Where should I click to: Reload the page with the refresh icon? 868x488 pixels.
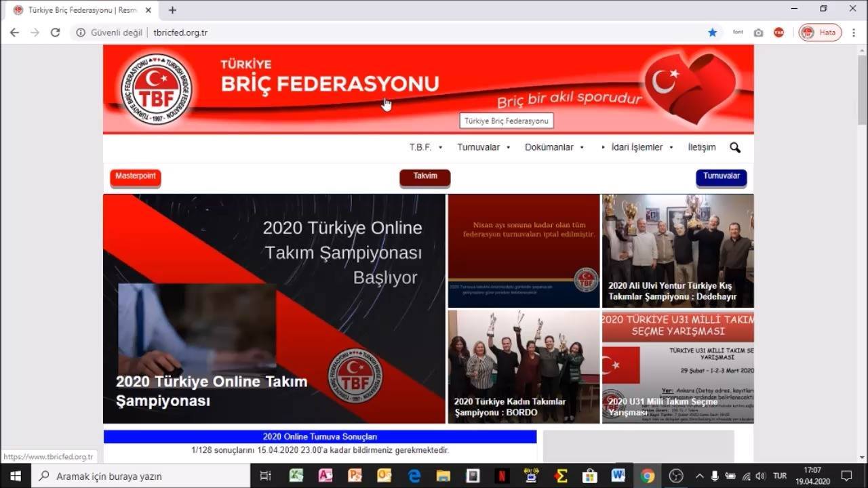(56, 33)
